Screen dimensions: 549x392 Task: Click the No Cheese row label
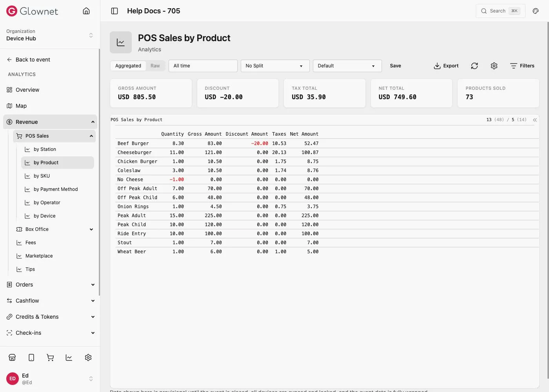(x=130, y=180)
